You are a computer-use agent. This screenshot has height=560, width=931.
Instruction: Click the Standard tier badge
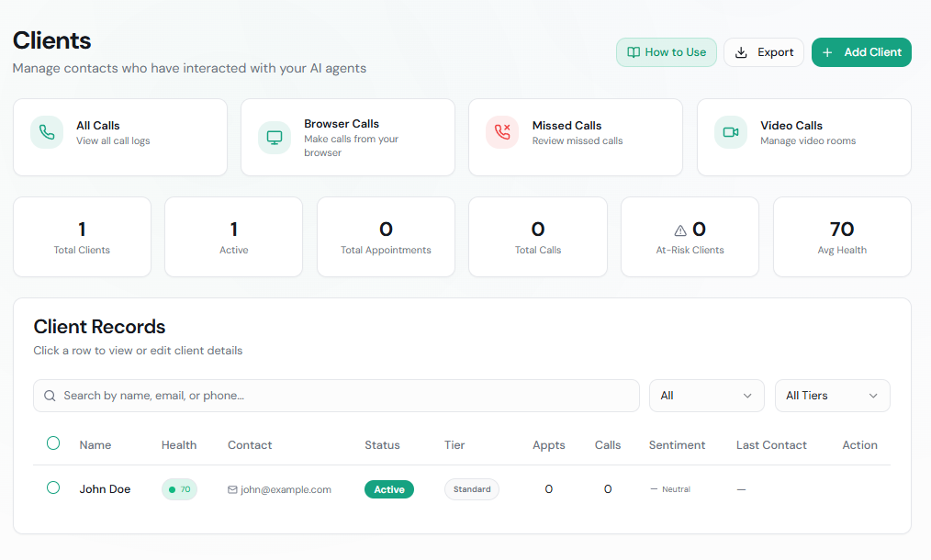[472, 489]
